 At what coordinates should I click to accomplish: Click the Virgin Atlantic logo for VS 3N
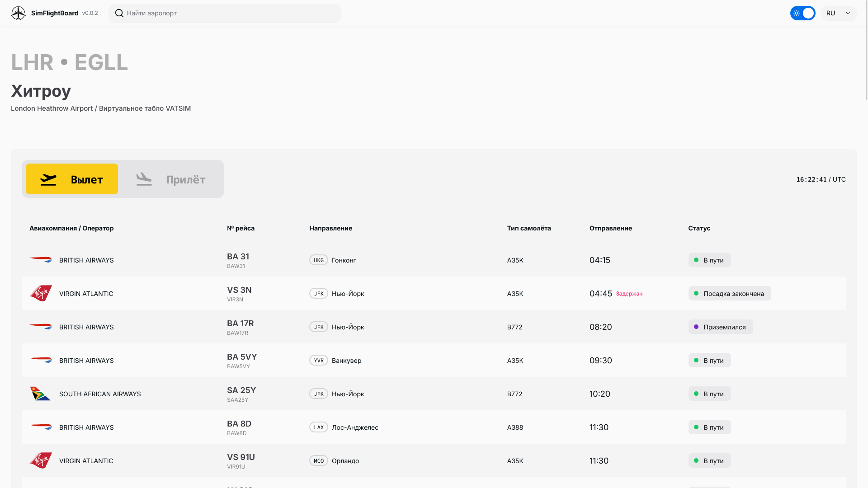pos(41,293)
